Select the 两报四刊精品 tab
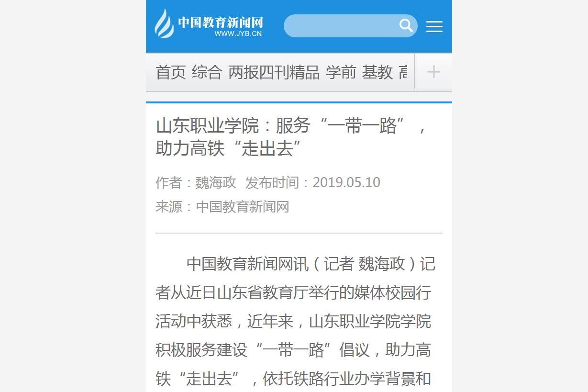Screen dimensions: 588x392 click(274, 72)
